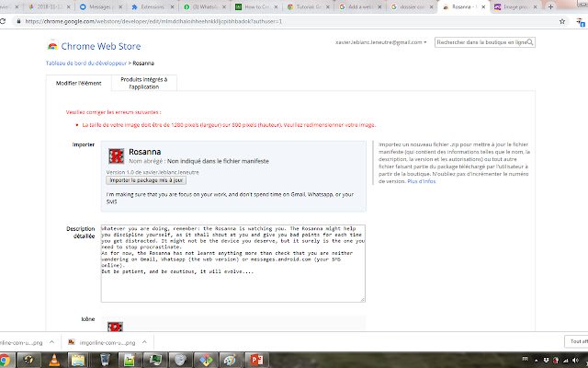The image size is (588, 368).
Task: Follow the Tableau de bord du développeur link
Action: pyautogui.click(x=86, y=63)
